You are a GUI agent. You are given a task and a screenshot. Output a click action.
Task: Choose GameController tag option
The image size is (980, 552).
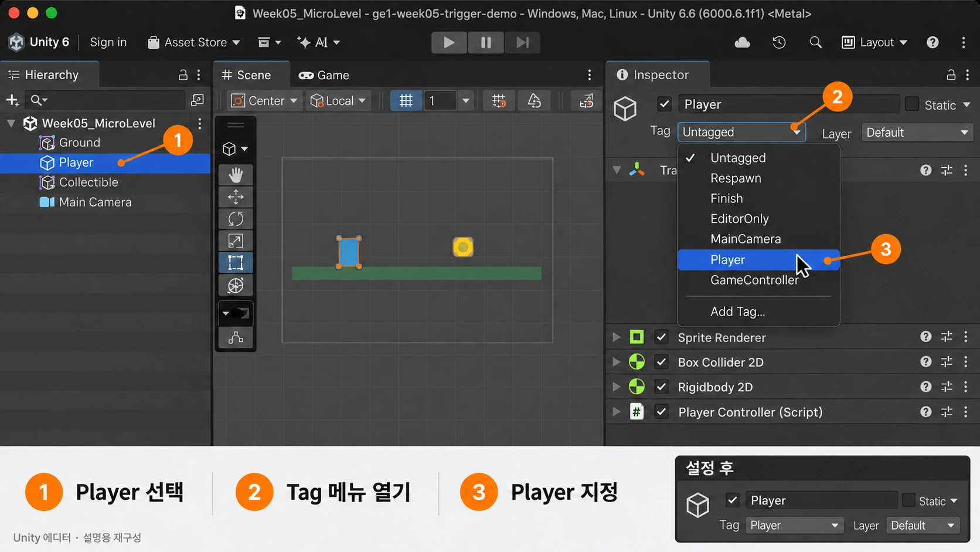[758, 280]
